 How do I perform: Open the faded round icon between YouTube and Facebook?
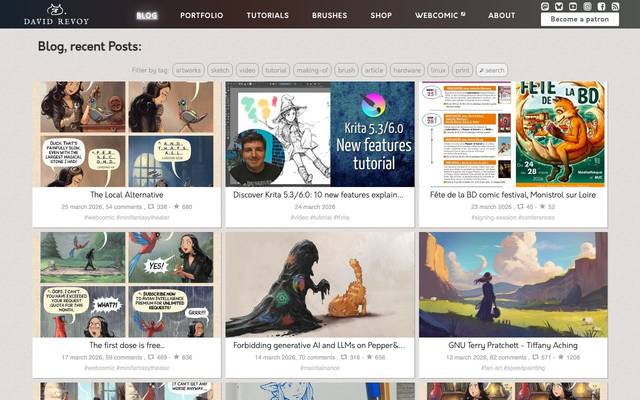point(587,6)
